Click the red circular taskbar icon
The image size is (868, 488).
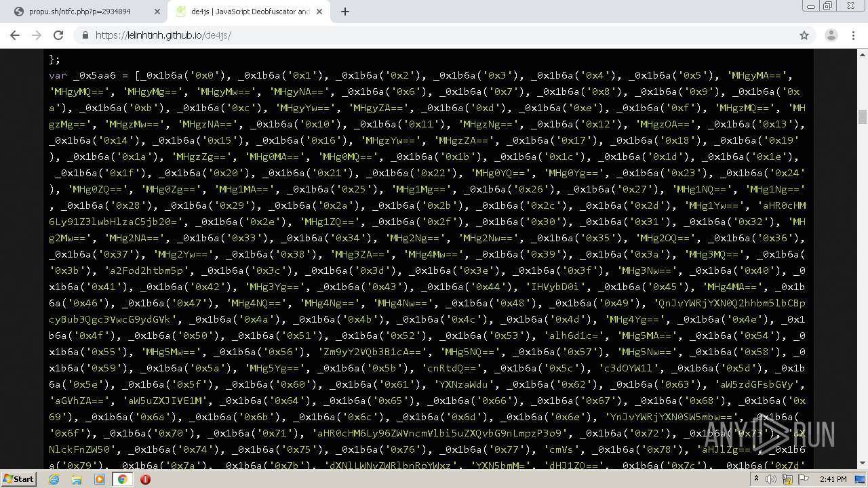pos(145,479)
